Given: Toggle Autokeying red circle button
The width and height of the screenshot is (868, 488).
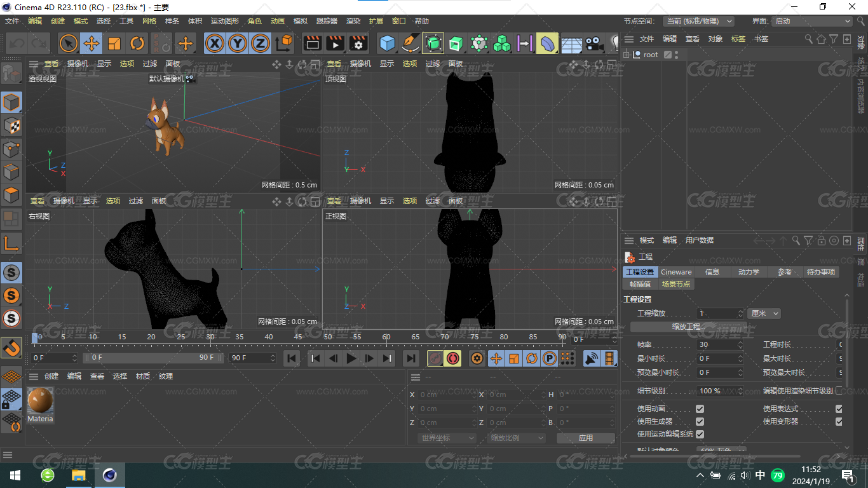Looking at the screenshot, I should click(x=452, y=358).
